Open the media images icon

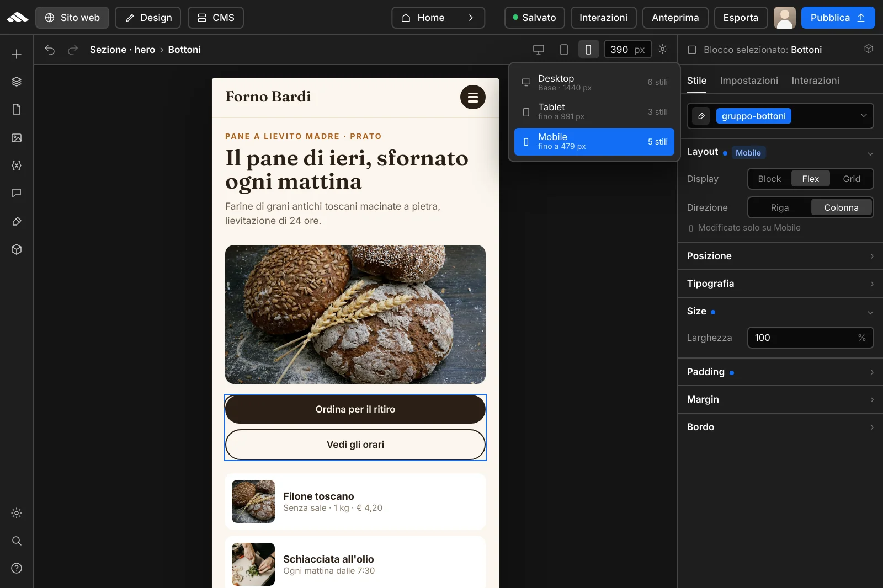click(x=17, y=138)
